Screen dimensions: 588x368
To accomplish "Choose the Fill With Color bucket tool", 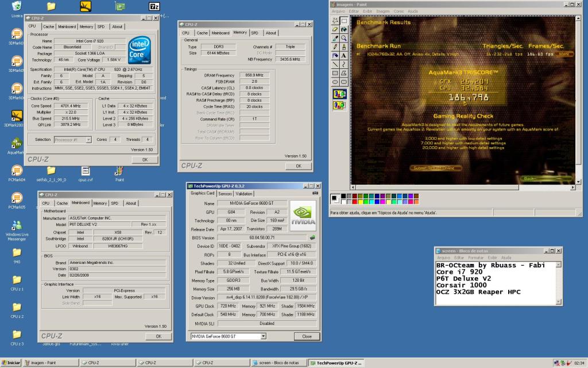I will click(x=344, y=29).
